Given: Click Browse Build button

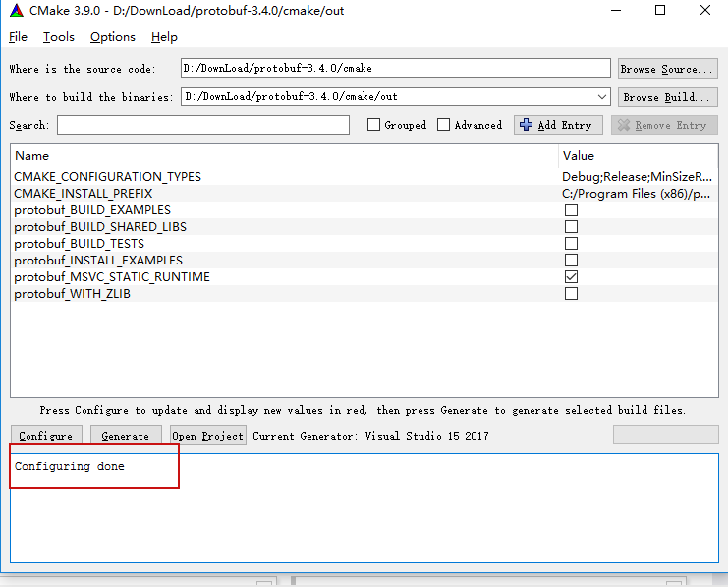Looking at the screenshot, I should click(668, 97).
